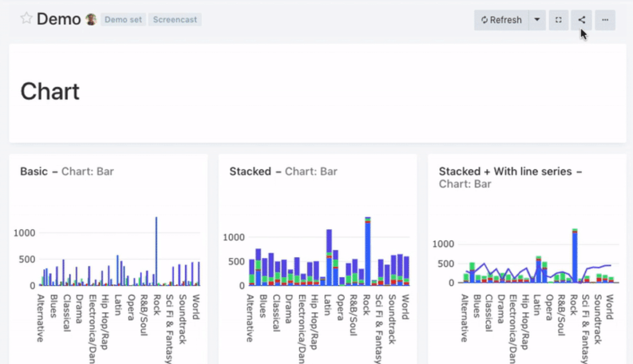The width and height of the screenshot is (633, 364).
Task: Click the Stacked + With line series title
Action: click(x=506, y=171)
